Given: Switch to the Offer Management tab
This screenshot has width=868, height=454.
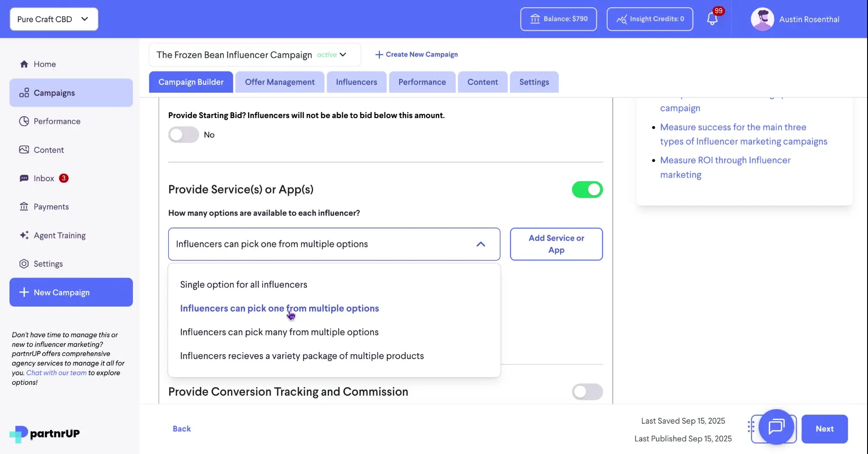Looking at the screenshot, I should (x=279, y=82).
